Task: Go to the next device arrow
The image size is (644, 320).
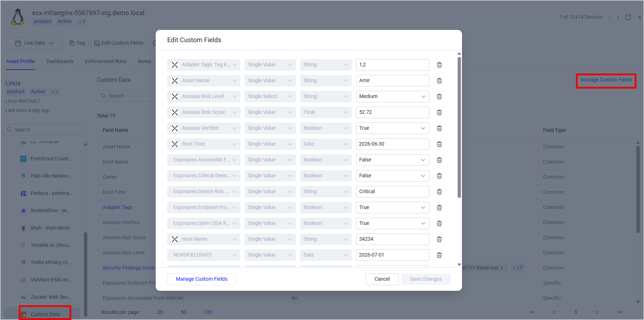Action: 618,17
